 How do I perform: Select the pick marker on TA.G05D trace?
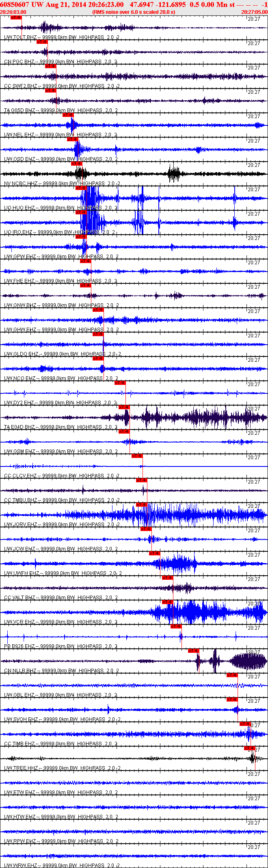(51, 91)
